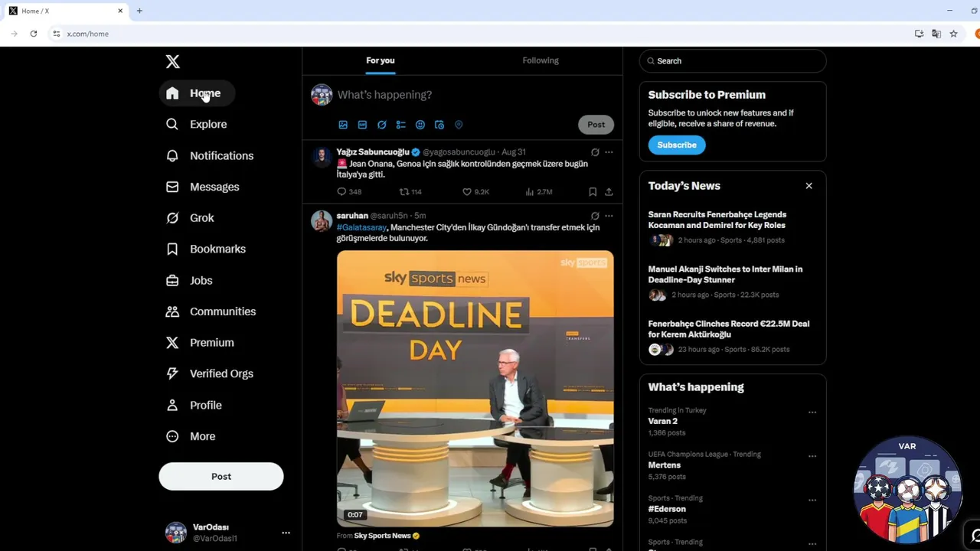980x551 pixels.
Task: Schedule the post with calendar icon
Action: [439, 125]
